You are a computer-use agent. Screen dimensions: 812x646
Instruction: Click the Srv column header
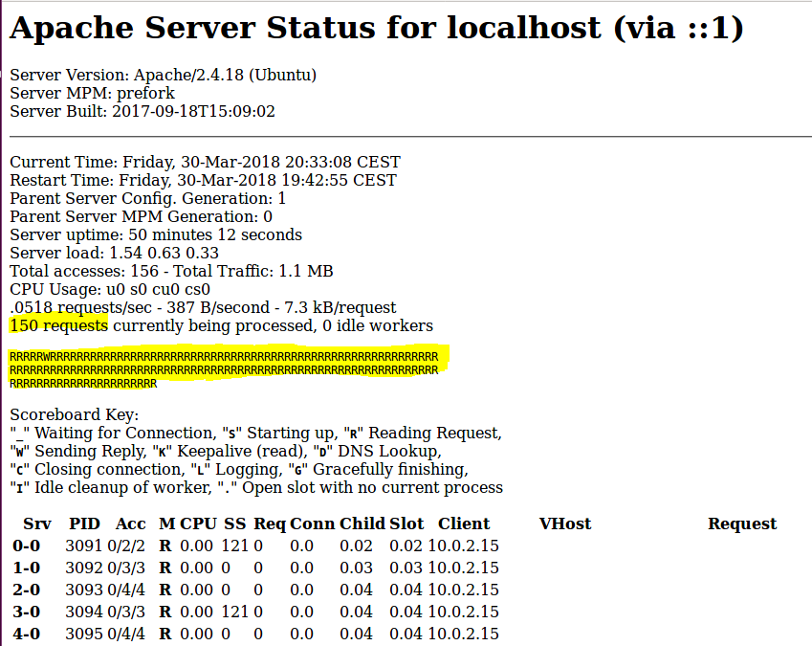click(x=37, y=523)
